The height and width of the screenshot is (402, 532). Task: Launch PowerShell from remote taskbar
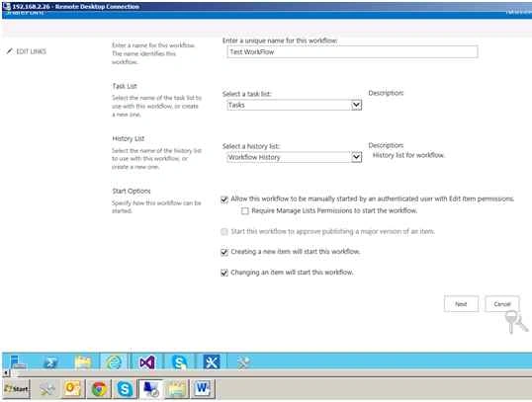coord(50,362)
